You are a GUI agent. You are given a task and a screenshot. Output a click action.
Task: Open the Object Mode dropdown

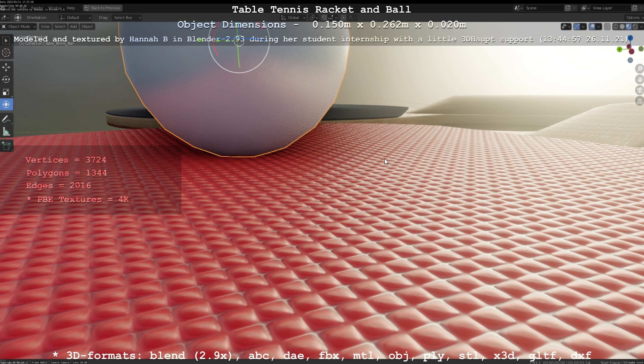tap(18, 26)
